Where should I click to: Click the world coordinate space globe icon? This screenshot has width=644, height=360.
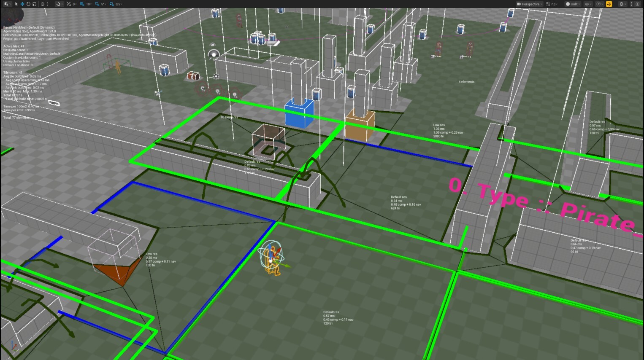tap(43, 4)
